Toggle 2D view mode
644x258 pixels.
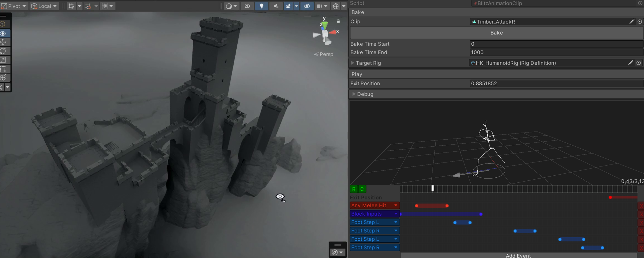(x=247, y=6)
